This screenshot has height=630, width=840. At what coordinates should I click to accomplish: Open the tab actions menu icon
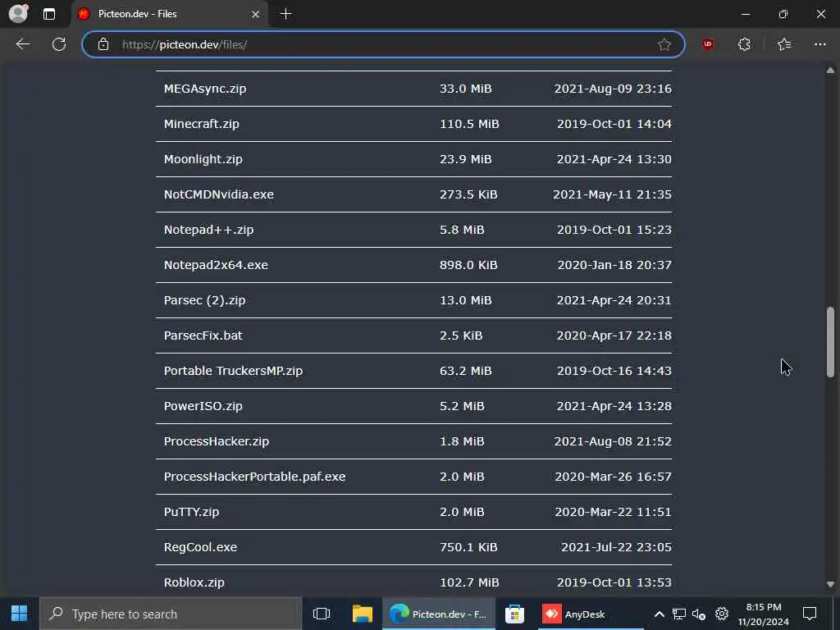[48, 14]
